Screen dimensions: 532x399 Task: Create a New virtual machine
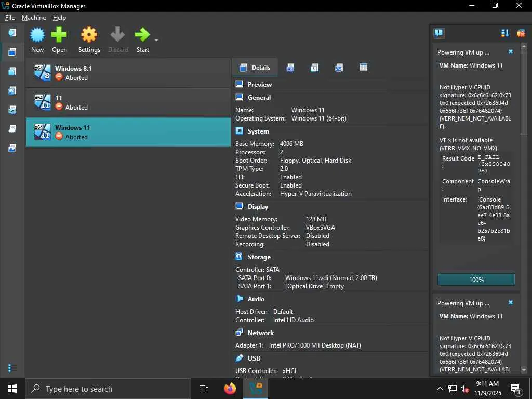37,39
